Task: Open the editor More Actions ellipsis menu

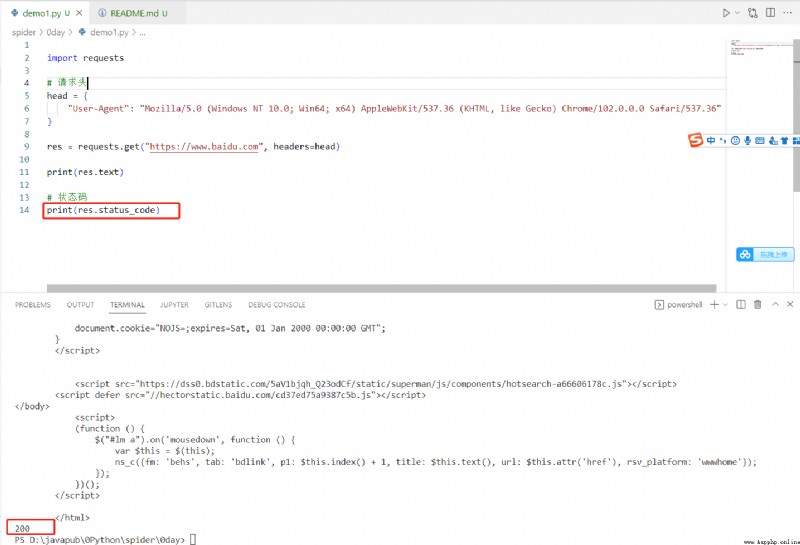Action: pyautogui.click(x=787, y=13)
